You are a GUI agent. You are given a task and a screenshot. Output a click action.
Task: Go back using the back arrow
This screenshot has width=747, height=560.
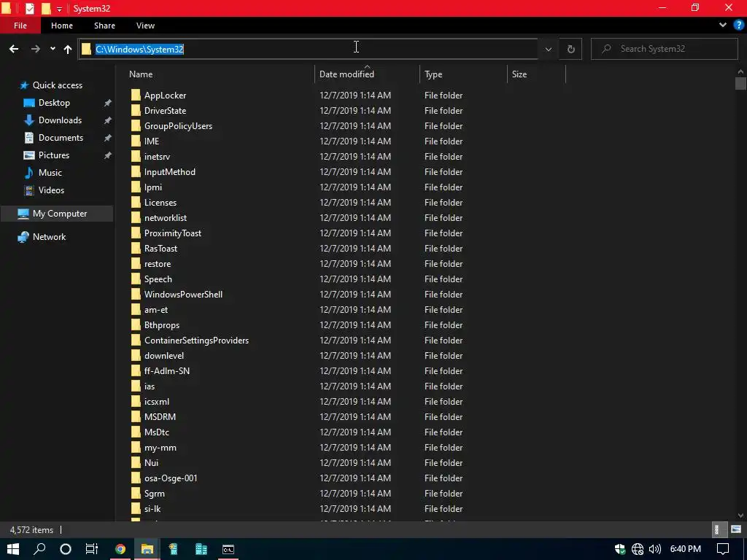(14, 49)
